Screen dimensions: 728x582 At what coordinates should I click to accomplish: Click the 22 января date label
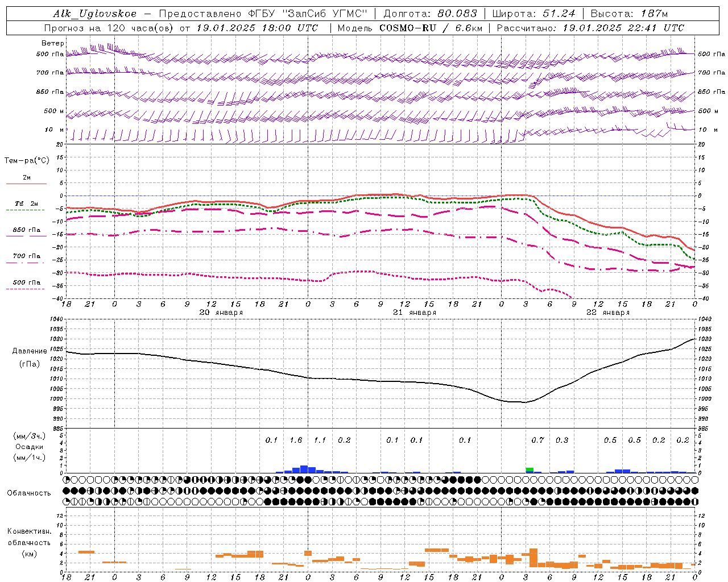[607, 313]
